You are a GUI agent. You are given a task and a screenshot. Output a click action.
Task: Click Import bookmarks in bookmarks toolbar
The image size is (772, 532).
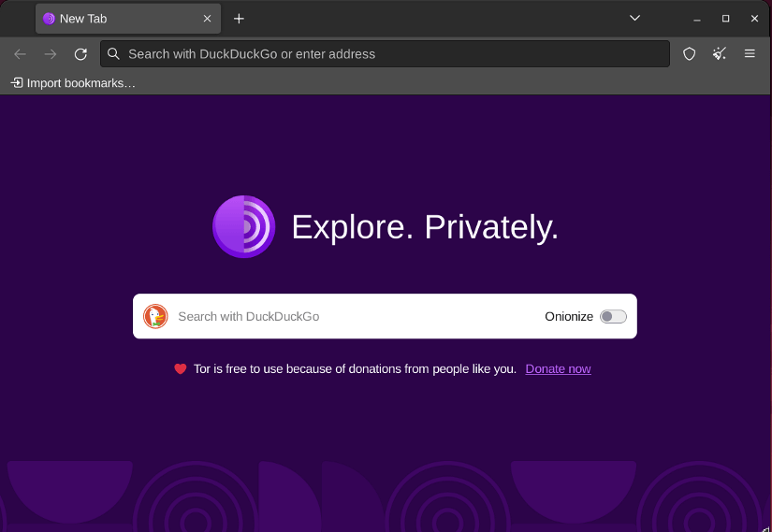(x=73, y=83)
